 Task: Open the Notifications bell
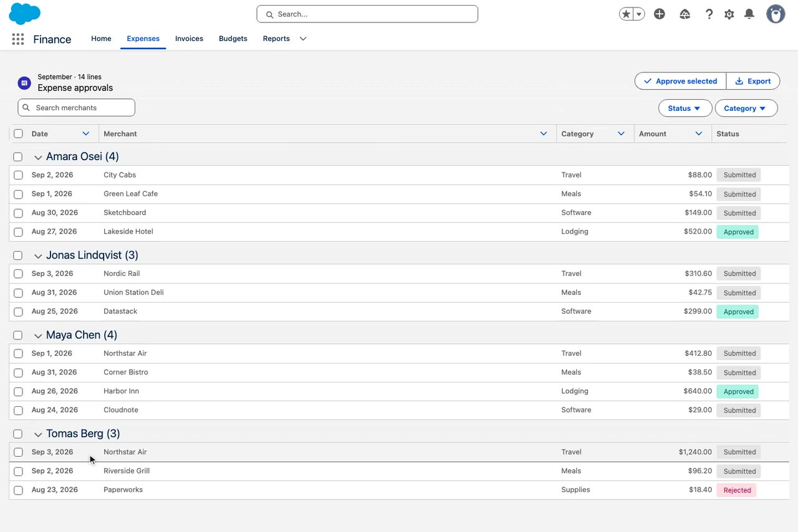coord(749,14)
